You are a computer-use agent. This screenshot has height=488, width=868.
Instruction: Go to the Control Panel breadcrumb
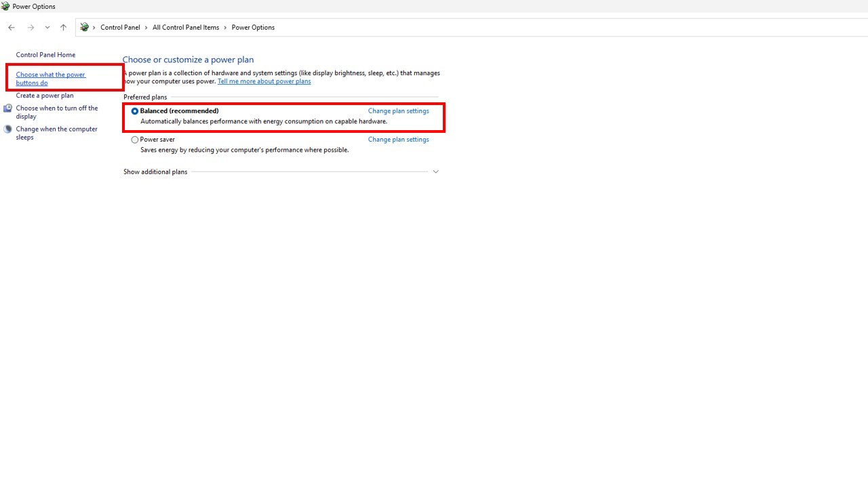tap(120, 28)
